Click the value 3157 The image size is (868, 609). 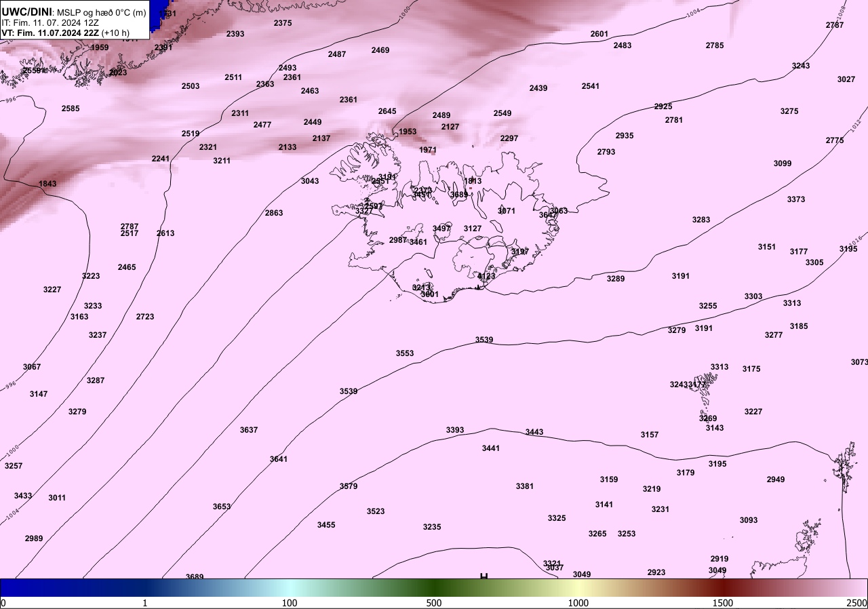coord(650,435)
